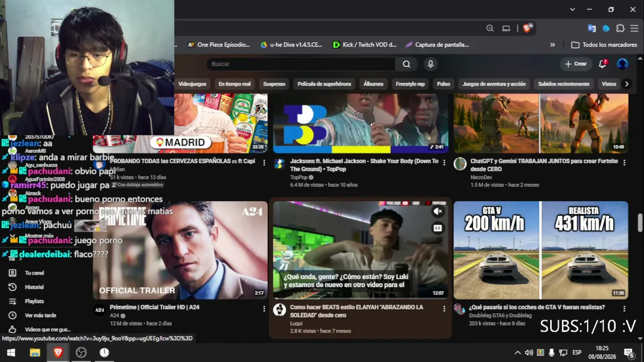
Task: Expand the hidden bookmarks overflow chevron
Action: point(552,45)
